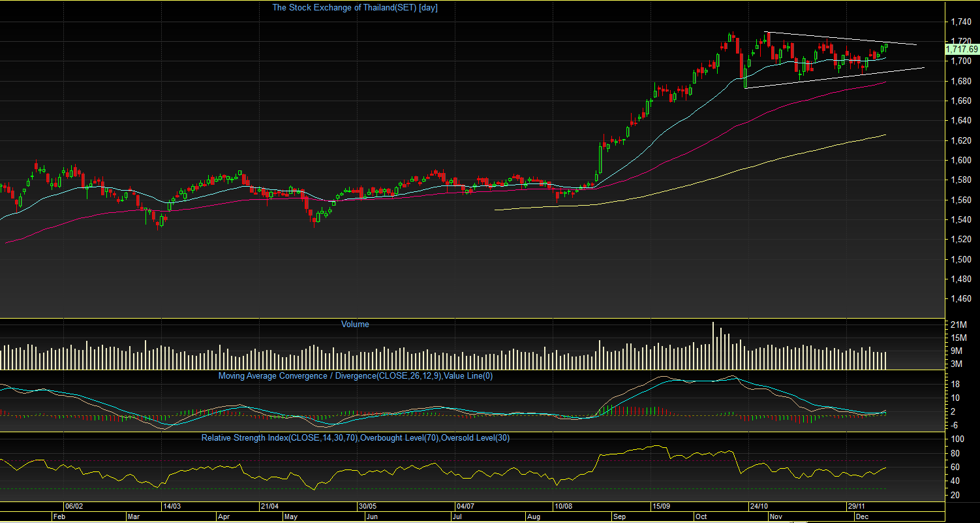
Task: Click the Volume panel title
Action: [356, 324]
